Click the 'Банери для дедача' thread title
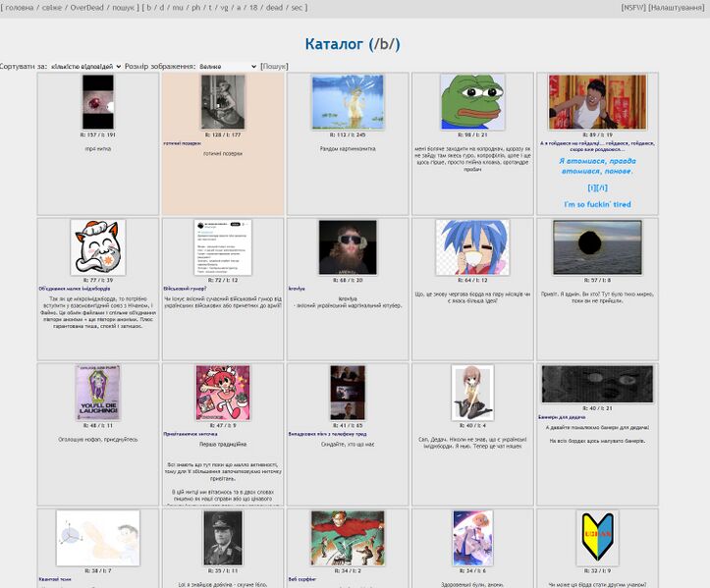710x588 pixels. coord(562,417)
